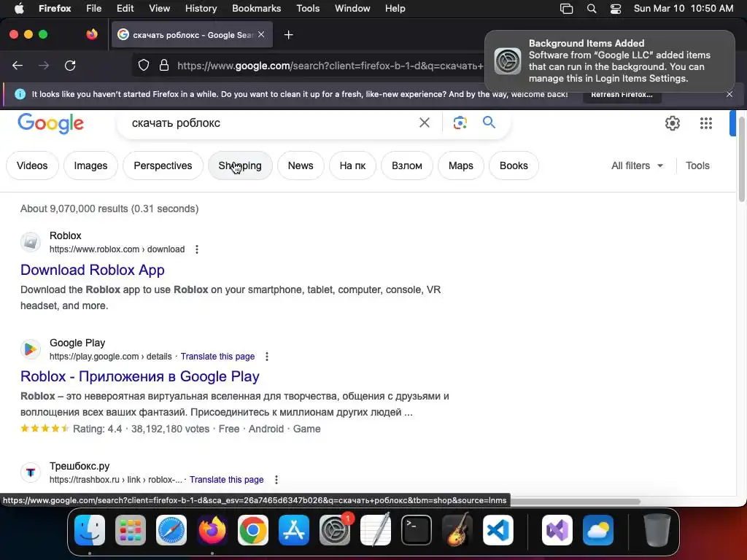Click the Refresh Firefox button
The width and height of the screenshot is (747, 560).
(622, 94)
